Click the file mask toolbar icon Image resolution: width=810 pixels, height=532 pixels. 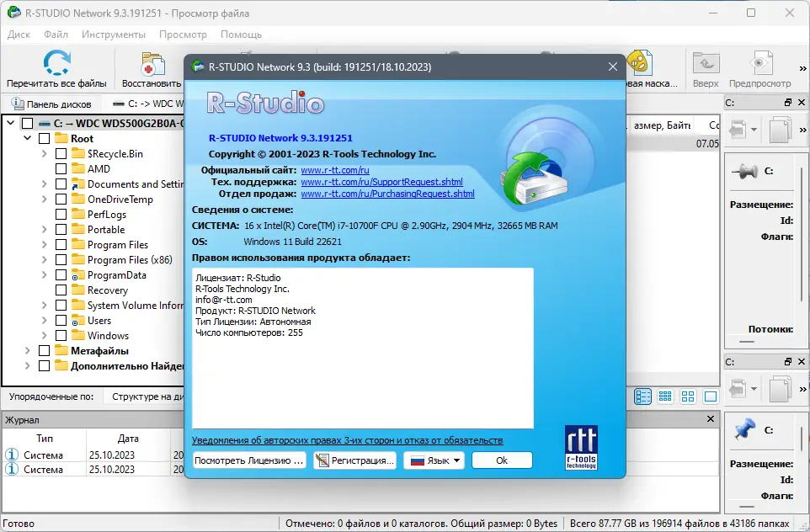tap(640, 63)
